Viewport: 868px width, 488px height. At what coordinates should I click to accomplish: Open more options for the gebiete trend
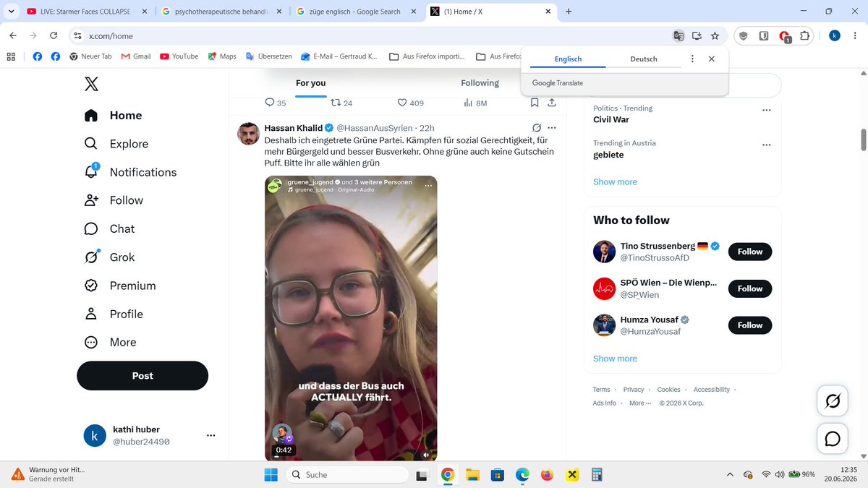click(766, 145)
